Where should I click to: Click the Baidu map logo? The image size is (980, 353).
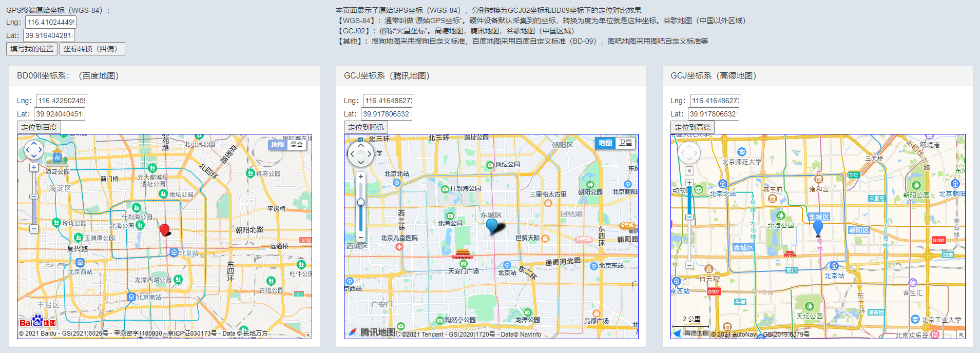(37, 322)
